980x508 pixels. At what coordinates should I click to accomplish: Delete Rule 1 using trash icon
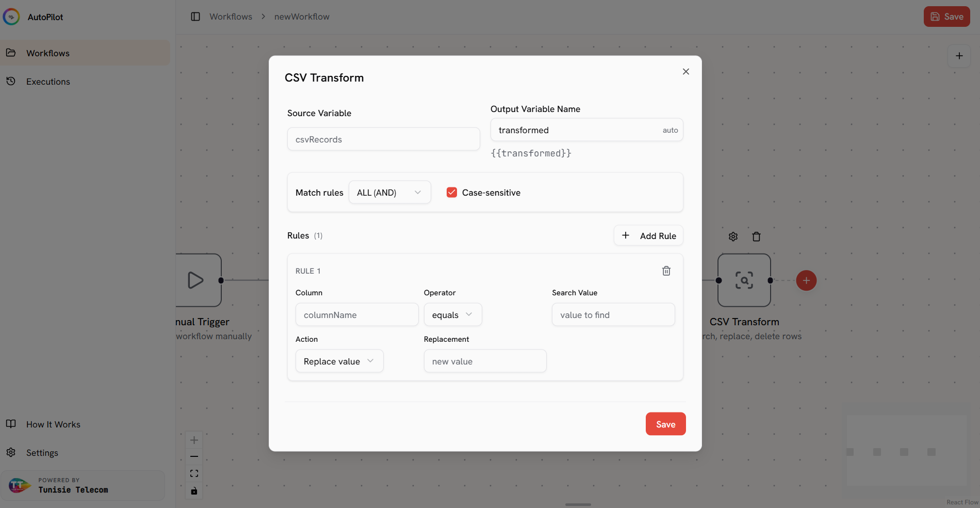coord(666,271)
